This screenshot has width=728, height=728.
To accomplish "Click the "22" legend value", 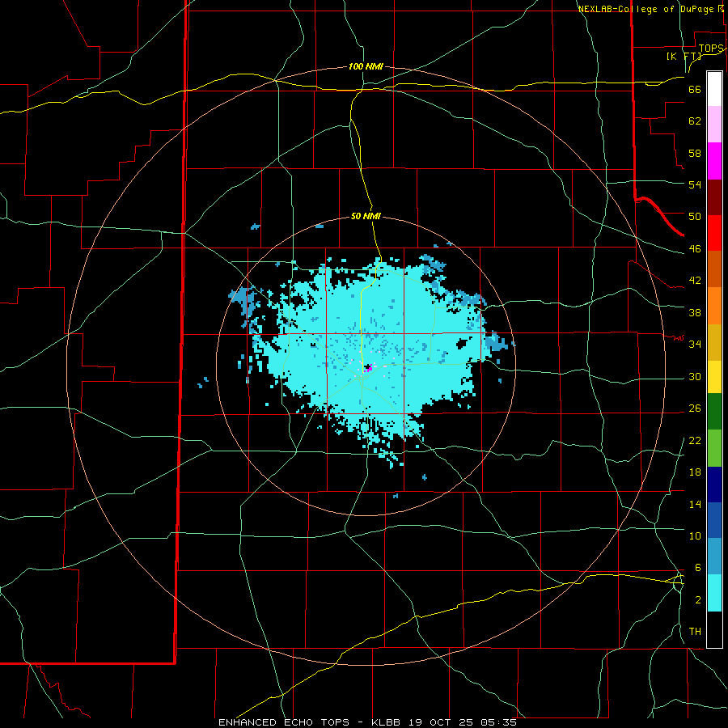I will click(x=695, y=441).
